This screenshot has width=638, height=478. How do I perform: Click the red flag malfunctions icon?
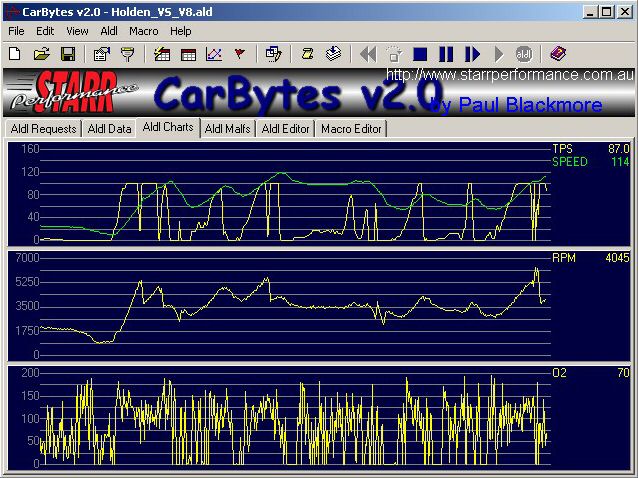(240, 54)
